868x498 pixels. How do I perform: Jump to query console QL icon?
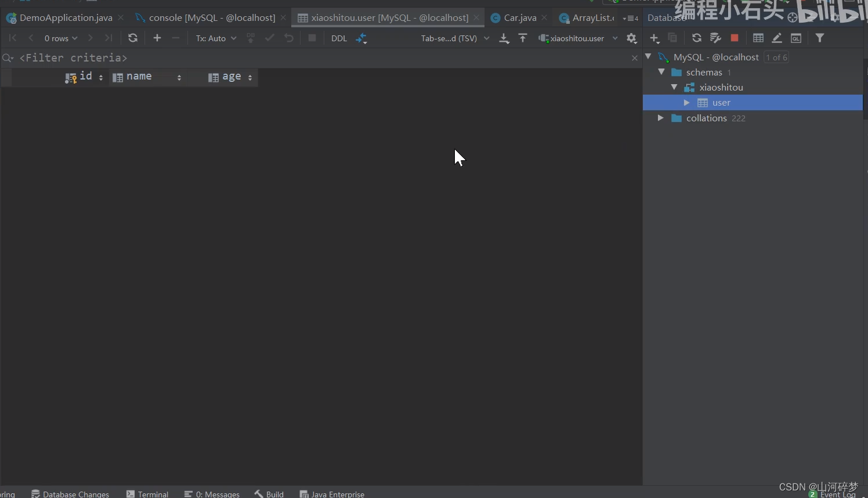pyautogui.click(x=796, y=38)
